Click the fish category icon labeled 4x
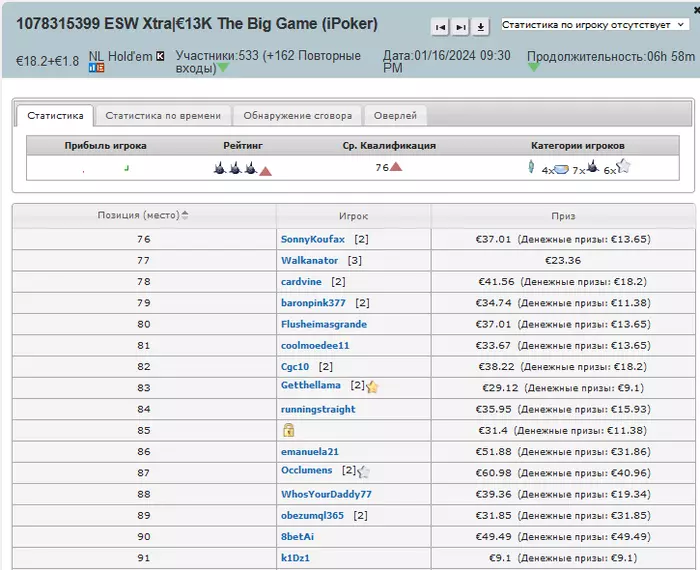Viewport: 700px width, 570px height. pos(561,169)
